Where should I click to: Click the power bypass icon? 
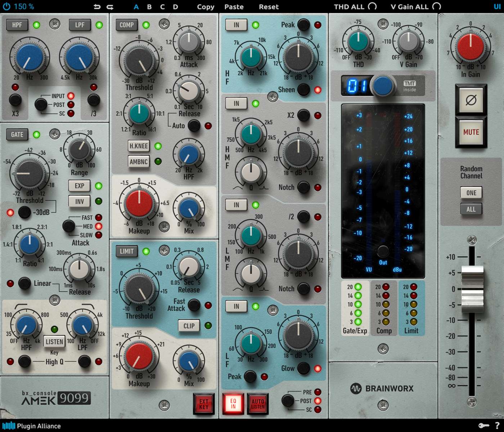pos(6,6)
